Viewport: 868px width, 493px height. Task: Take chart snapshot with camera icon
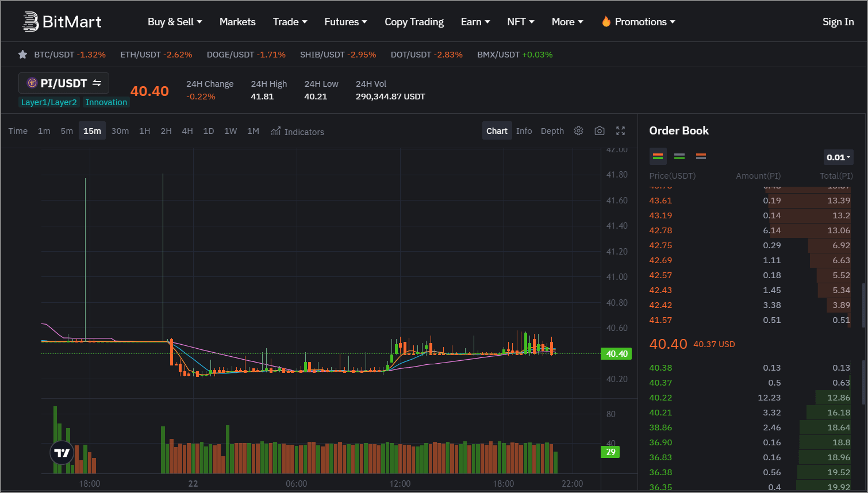[600, 131]
